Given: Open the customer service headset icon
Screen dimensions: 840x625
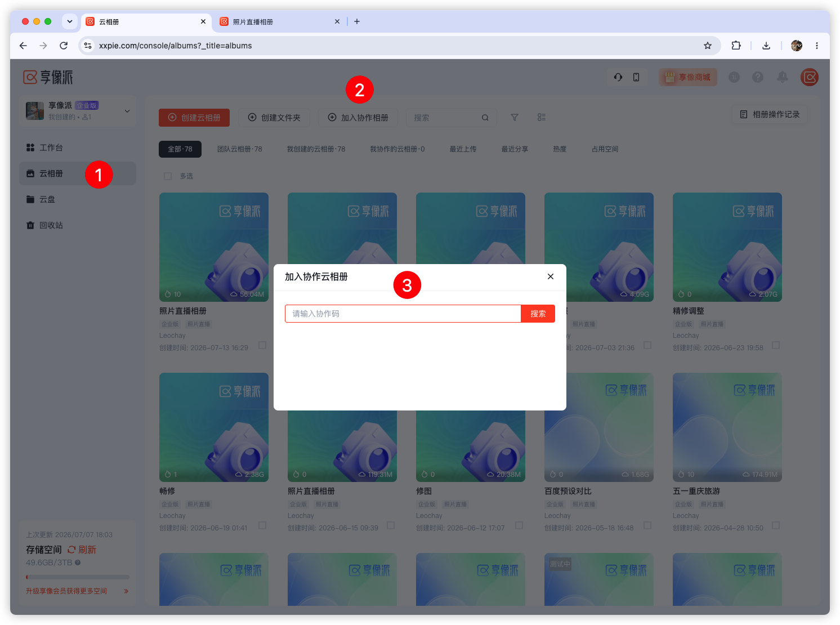Looking at the screenshot, I should tap(618, 77).
